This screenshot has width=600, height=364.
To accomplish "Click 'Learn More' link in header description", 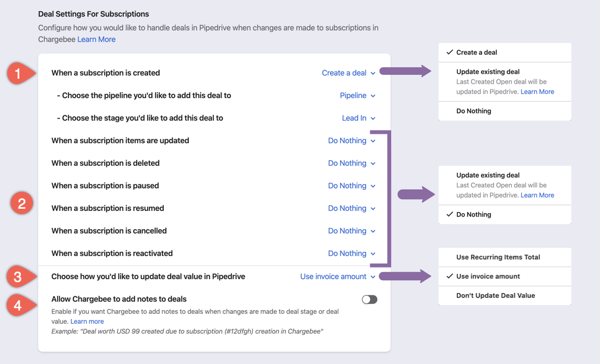I will [x=96, y=39].
